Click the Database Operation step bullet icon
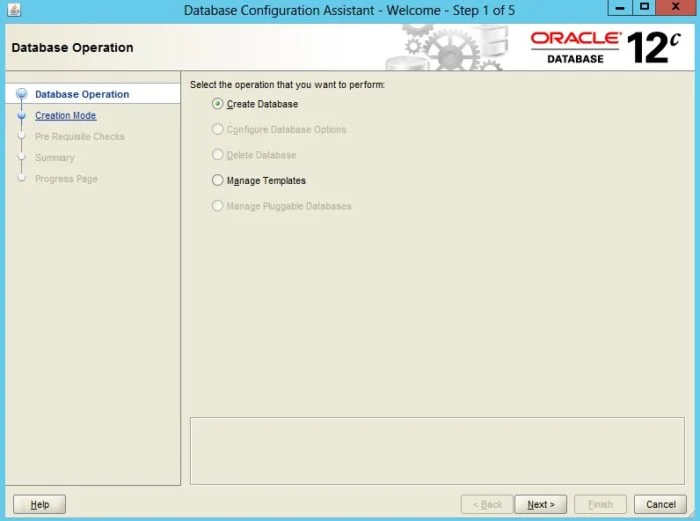Screen dimensions: 700x521 (21, 94)
